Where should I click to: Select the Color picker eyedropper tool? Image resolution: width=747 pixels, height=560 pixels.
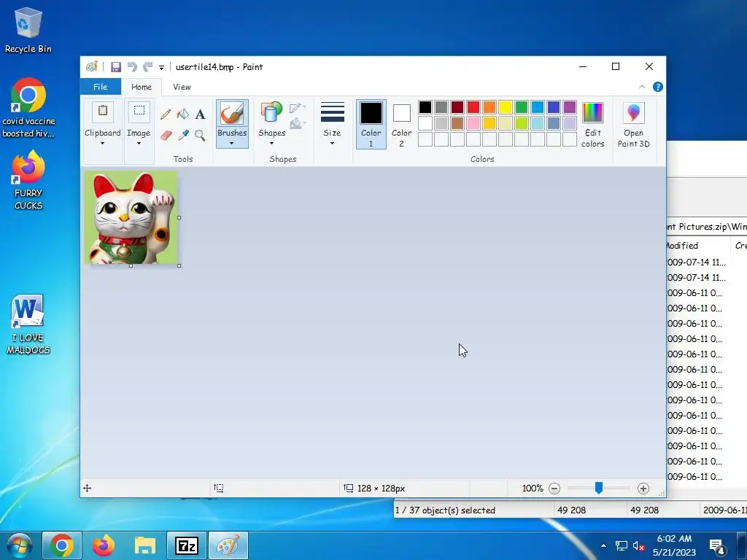pos(183,135)
